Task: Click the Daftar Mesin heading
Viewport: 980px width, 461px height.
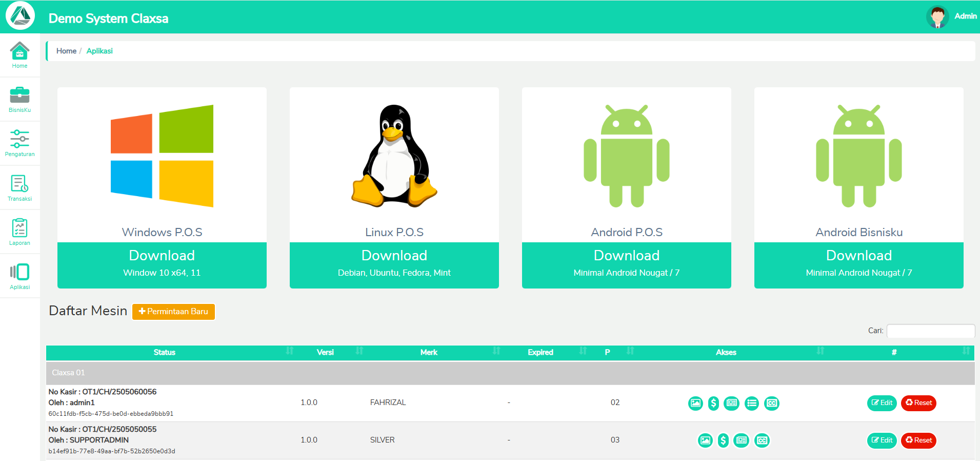Action: click(x=88, y=311)
